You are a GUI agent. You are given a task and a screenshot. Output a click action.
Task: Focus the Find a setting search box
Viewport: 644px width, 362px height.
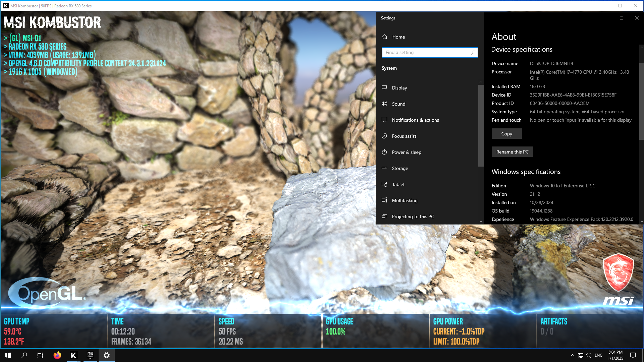pyautogui.click(x=430, y=52)
